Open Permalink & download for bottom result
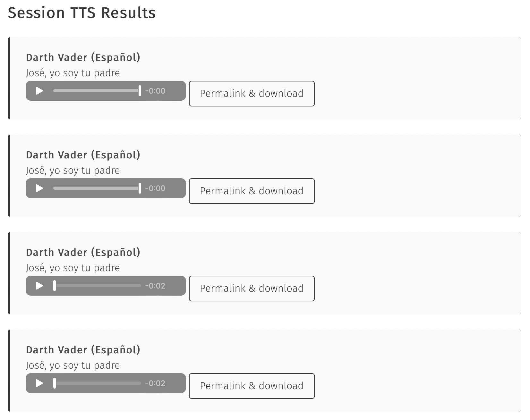530x420 pixels. (252, 386)
